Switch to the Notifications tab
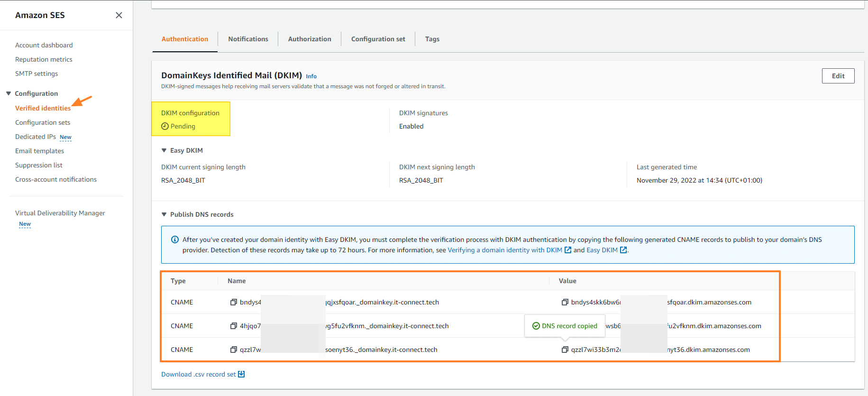The image size is (868, 396). 248,39
